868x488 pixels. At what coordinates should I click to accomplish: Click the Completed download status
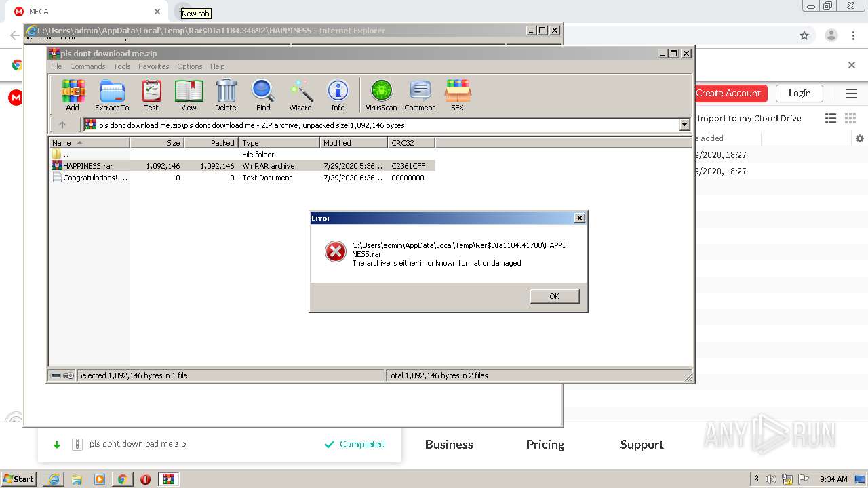tap(355, 444)
